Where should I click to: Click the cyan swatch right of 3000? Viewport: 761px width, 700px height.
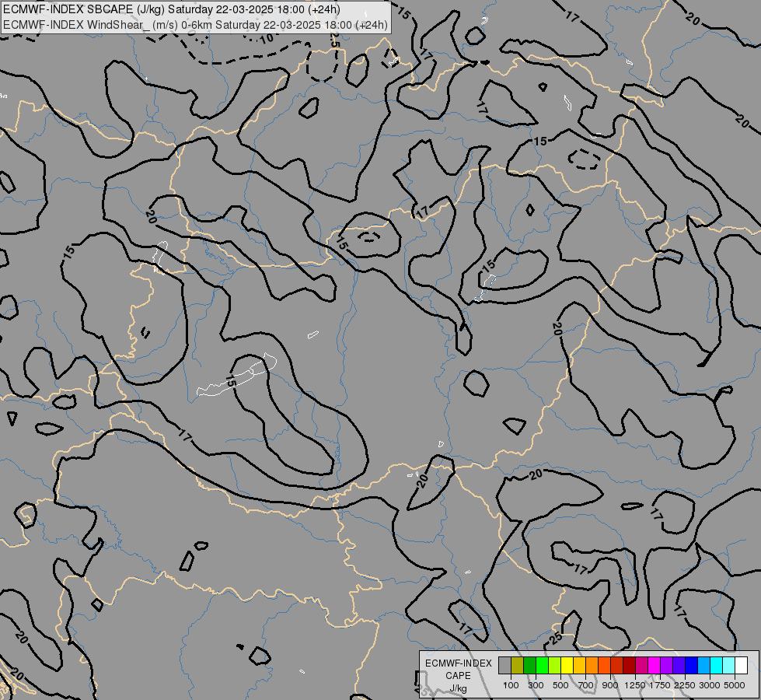pos(717,666)
